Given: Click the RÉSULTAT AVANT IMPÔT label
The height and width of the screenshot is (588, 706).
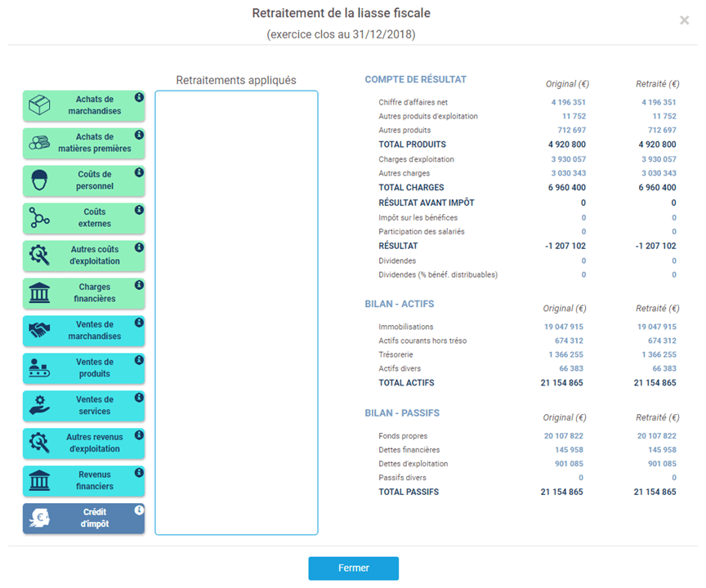Looking at the screenshot, I should click(427, 203).
